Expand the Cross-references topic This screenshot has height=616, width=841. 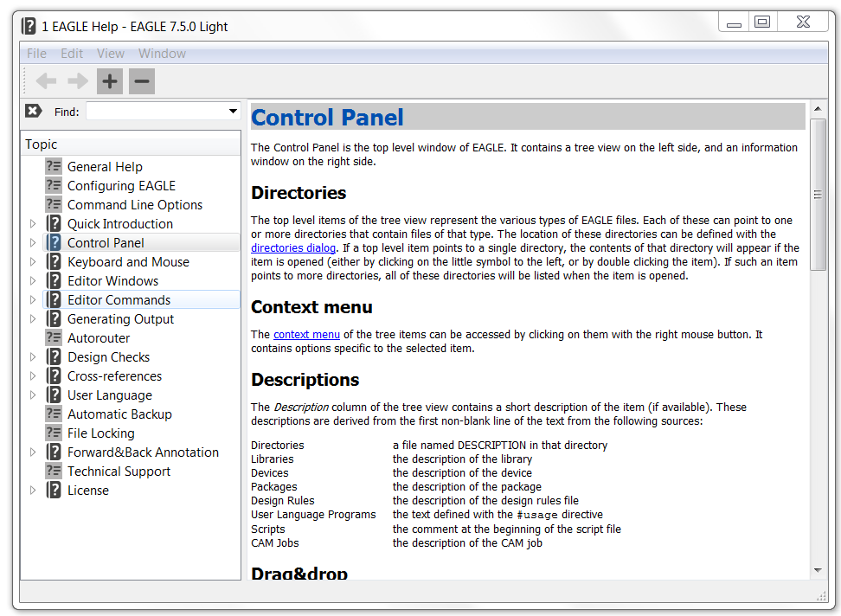tap(33, 375)
